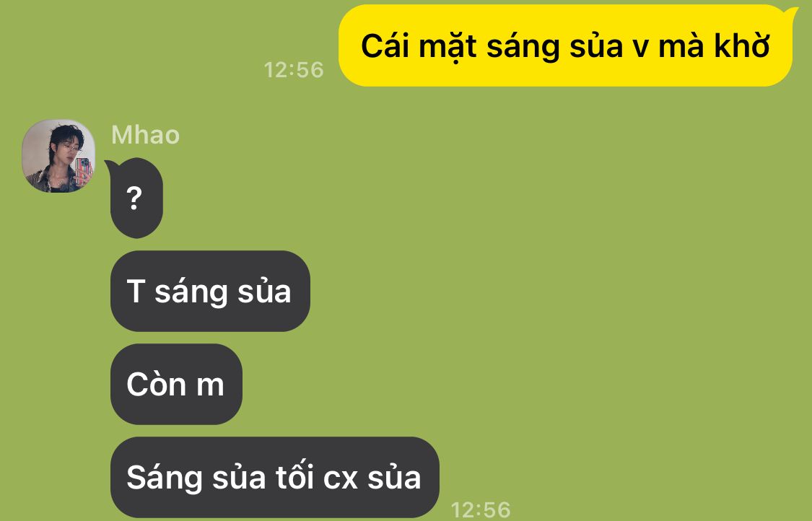Select the "T sáng sủa" message bubble
Screen dimensions: 812x521
210,291
